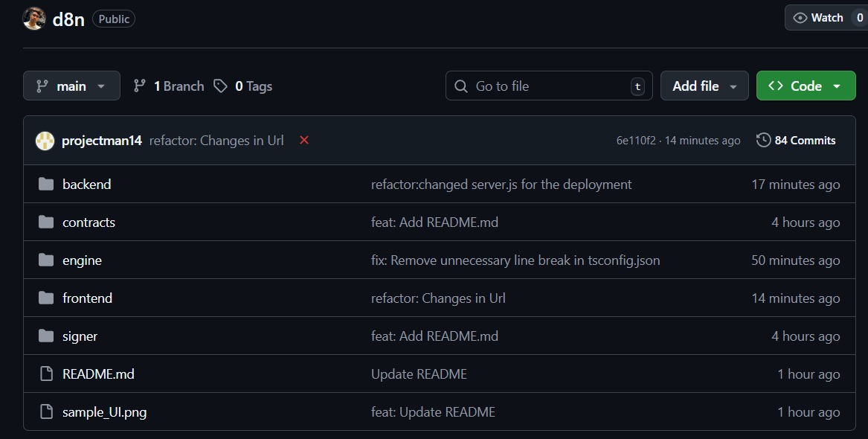Click the branch icon next to 1 Branch
This screenshot has height=439, width=868.
(x=140, y=86)
